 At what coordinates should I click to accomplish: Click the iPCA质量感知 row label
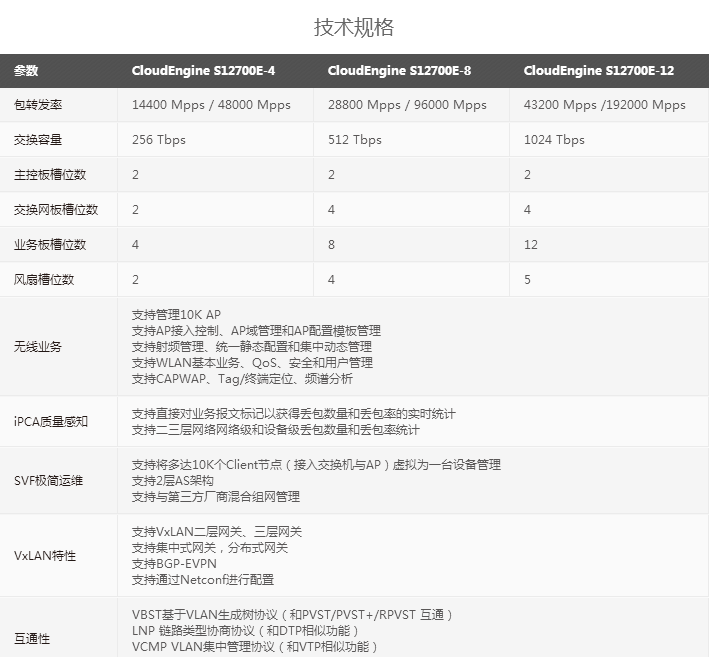50,421
